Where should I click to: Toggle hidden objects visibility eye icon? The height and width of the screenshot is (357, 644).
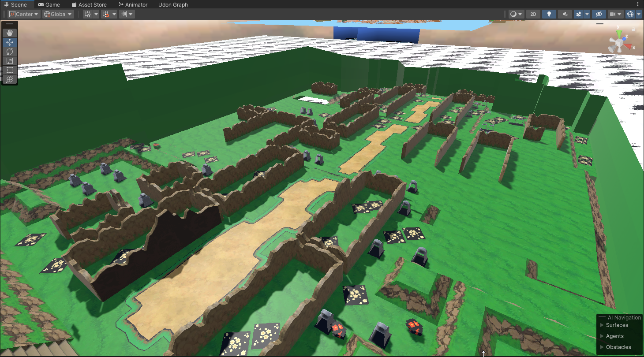point(599,14)
